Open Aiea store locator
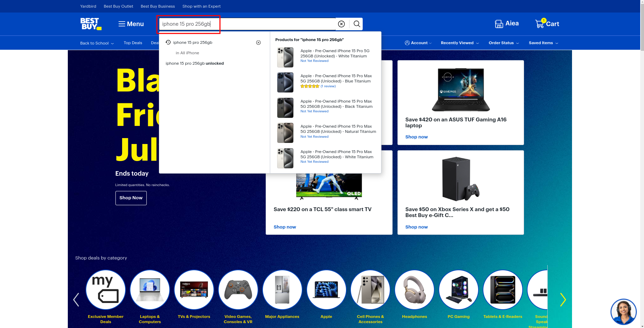This screenshot has width=644, height=328. tap(507, 24)
